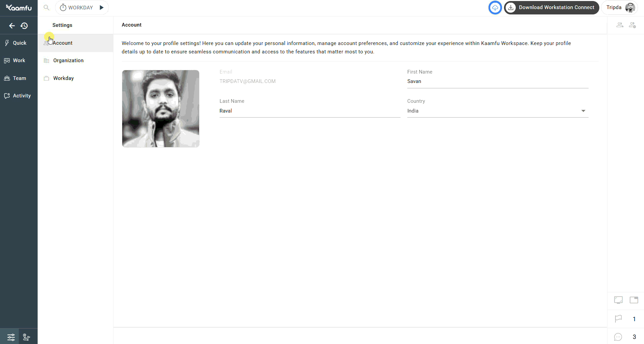Select Workday in Settings list
This screenshot has height=344, width=644.
coord(63,78)
